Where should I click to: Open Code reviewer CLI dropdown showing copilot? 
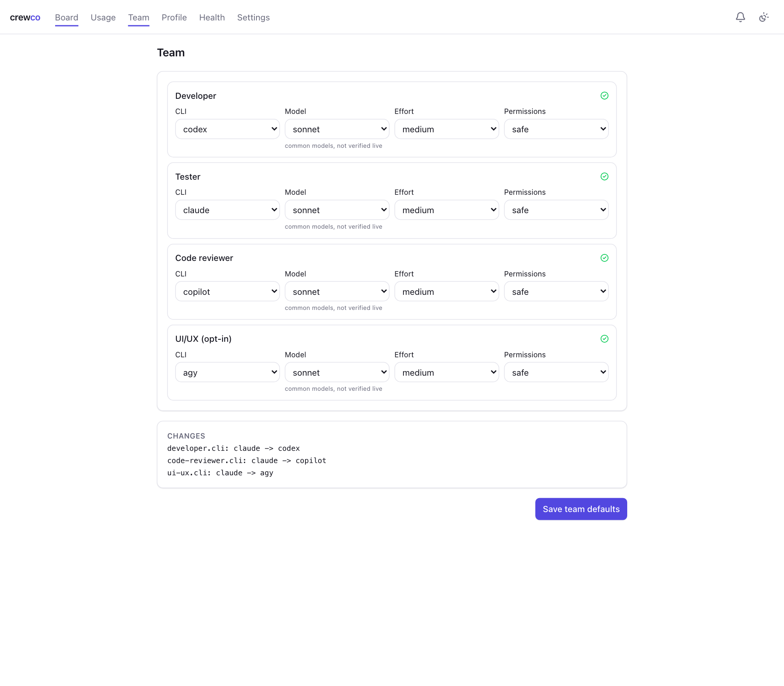point(227,292)
